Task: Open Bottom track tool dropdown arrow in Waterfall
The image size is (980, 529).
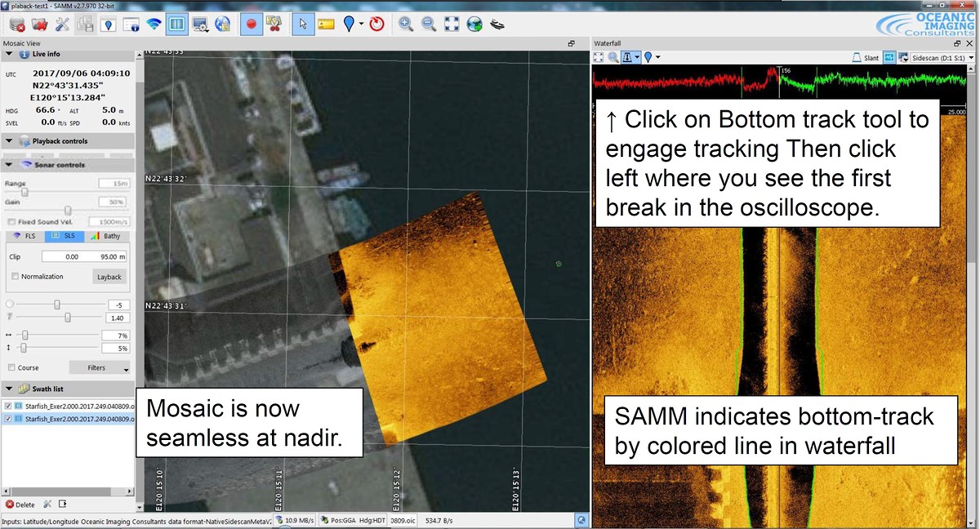Action: click(637, 57)
